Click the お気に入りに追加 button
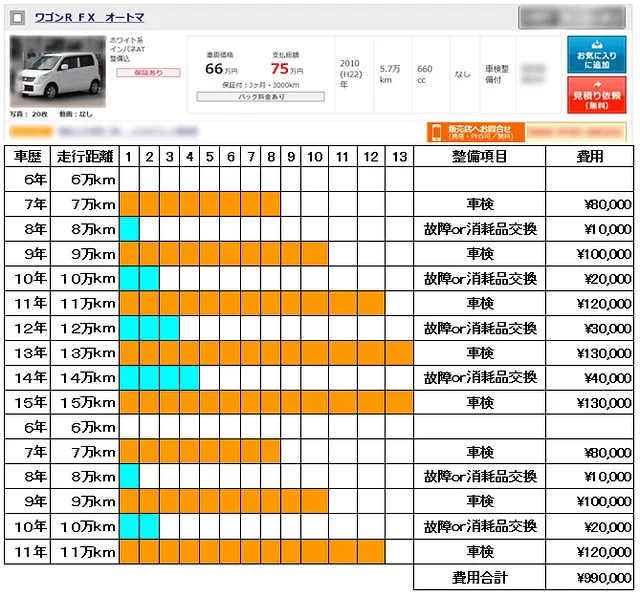 click(x=596, y=55)
